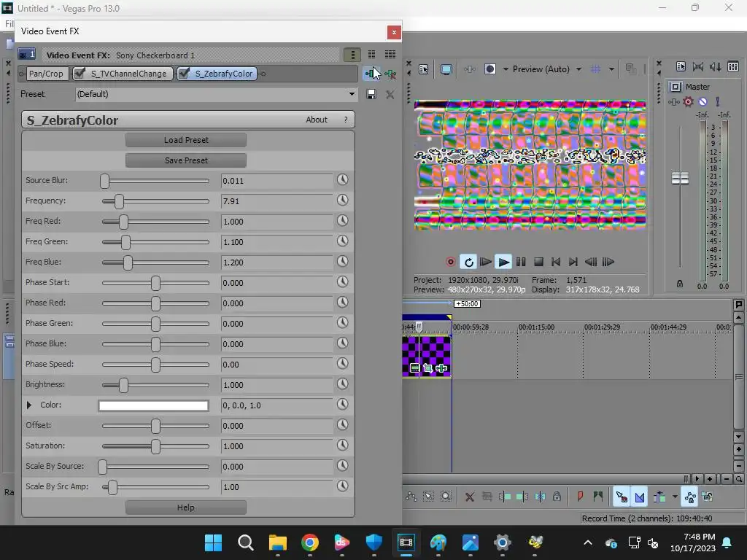Screen dimensions: 747x560
Task: Click the Downmix Output icon in the mixer
Action: coord(698,66)
